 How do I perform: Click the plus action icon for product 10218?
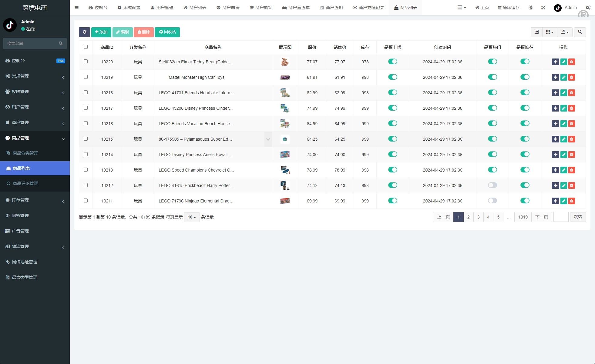click(555, 92)
